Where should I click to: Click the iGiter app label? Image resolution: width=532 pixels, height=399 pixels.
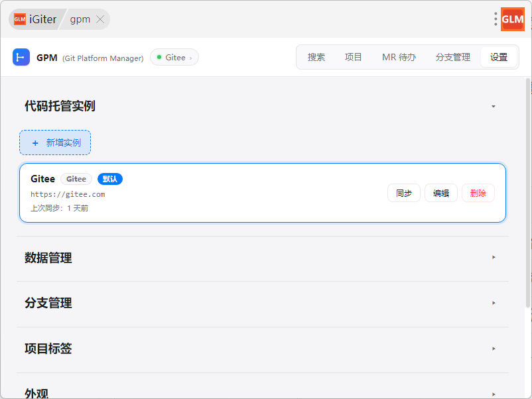pos(42,19)
